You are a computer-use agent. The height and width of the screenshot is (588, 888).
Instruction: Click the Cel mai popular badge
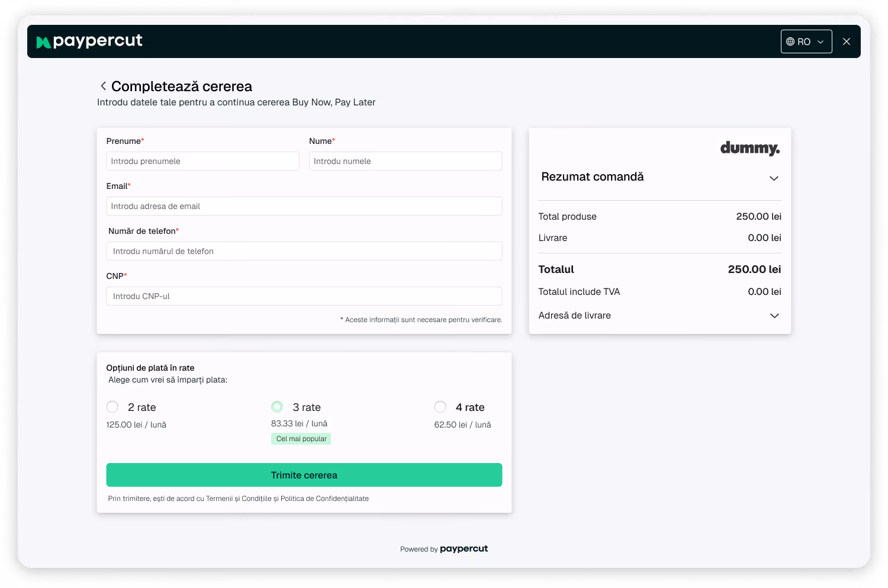point(301,439)
